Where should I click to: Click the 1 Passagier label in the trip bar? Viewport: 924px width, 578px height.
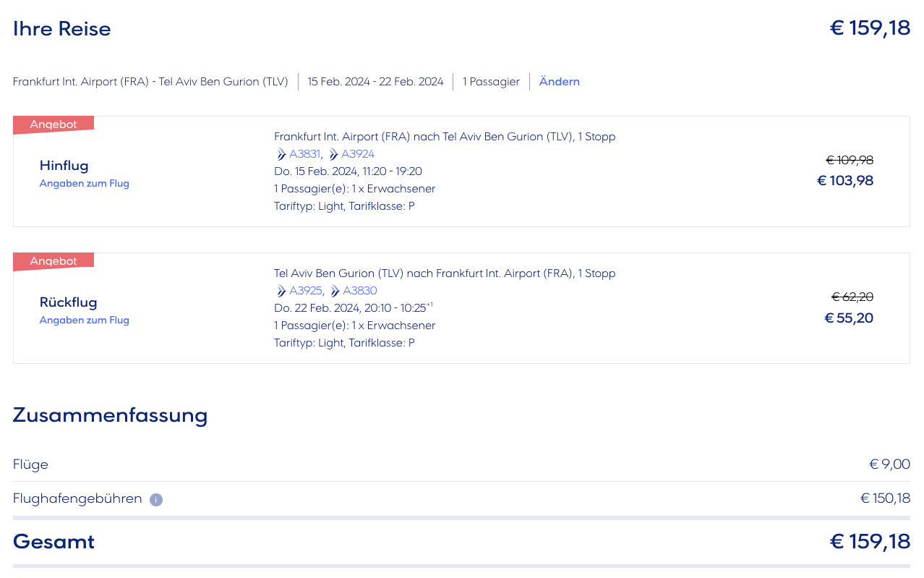point(491,82)
